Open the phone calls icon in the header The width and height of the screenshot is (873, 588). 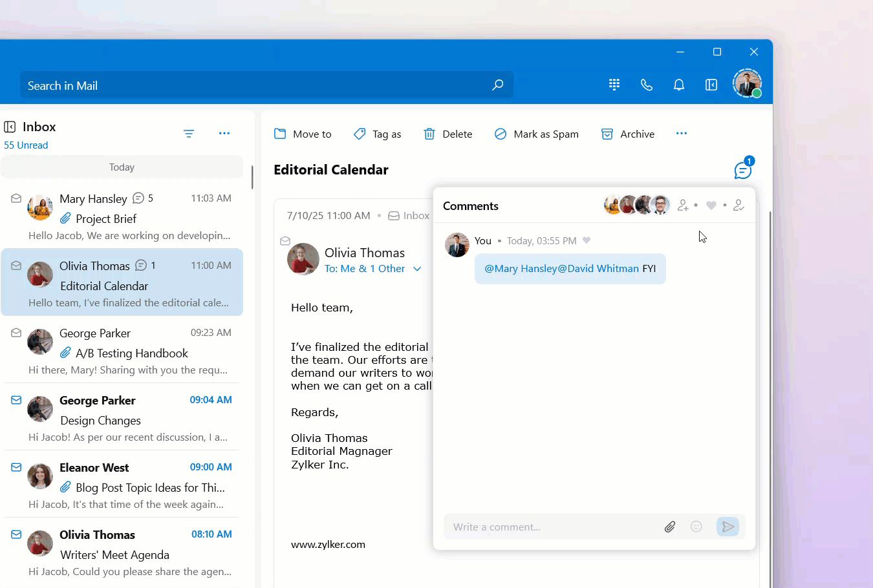point(647,85)
